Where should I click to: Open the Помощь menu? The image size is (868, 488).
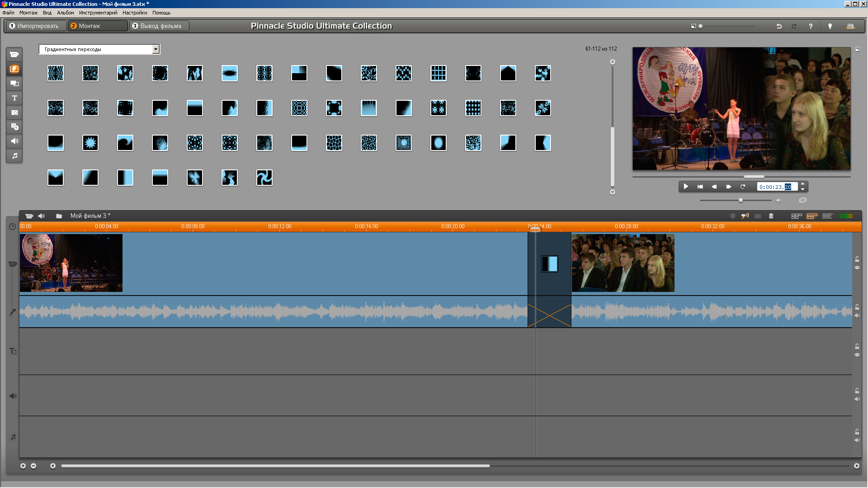tap(161, 13)
